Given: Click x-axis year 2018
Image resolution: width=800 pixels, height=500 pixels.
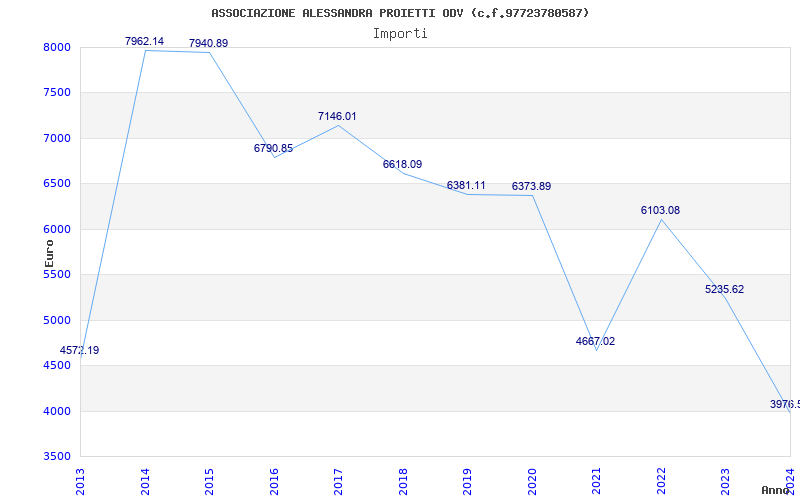Looking at the screenshot, I should coord(403,482).
